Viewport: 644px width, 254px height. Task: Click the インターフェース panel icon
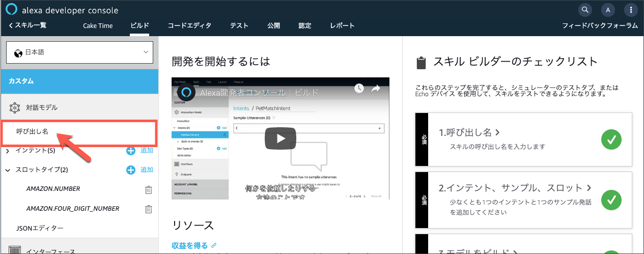coord(15,250)
